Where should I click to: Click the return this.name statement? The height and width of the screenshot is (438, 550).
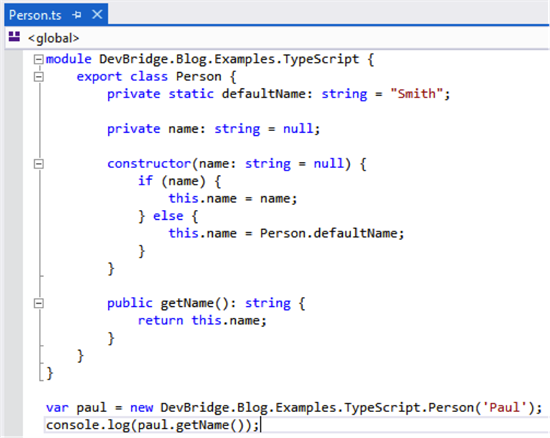pos(202,320)
